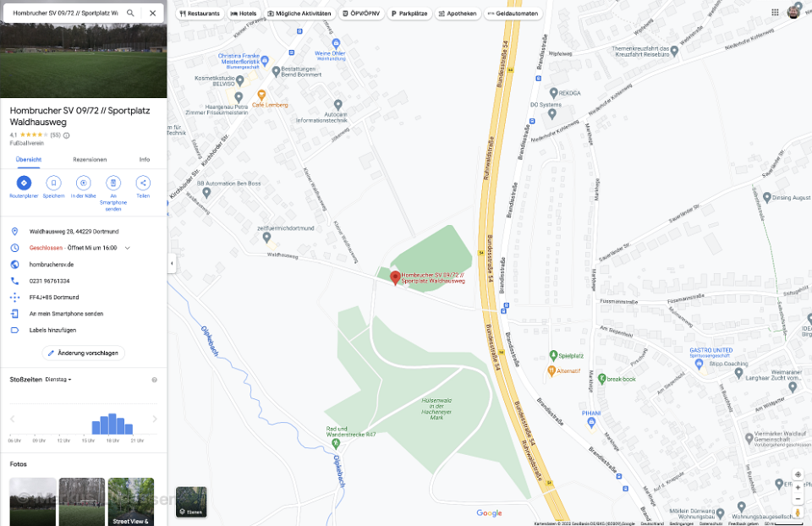This screenshot has height=526, width=812.
Task: Zoom in the map with plus button
Action: [x=798, y=487]
